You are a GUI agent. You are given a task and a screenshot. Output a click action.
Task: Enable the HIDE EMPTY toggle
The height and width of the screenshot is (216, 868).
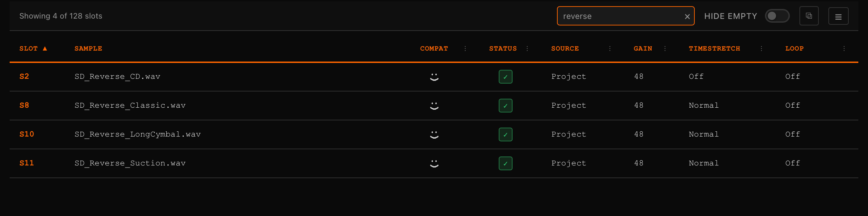pos(777,16)
